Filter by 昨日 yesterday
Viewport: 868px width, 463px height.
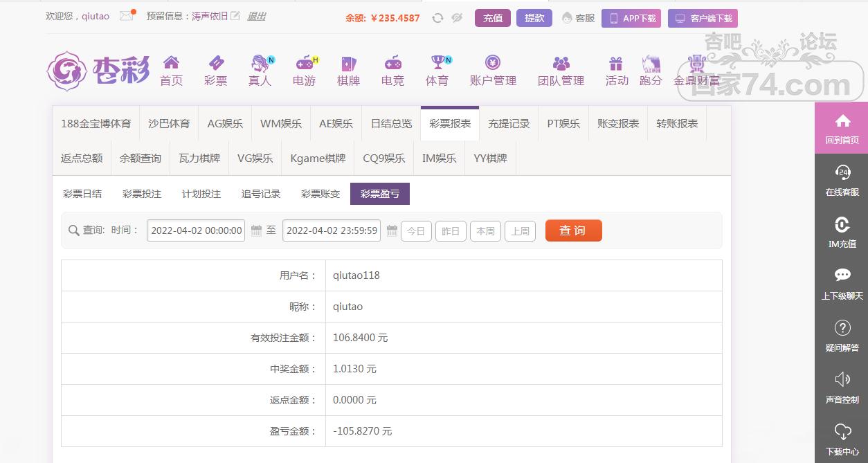(451, 231)
